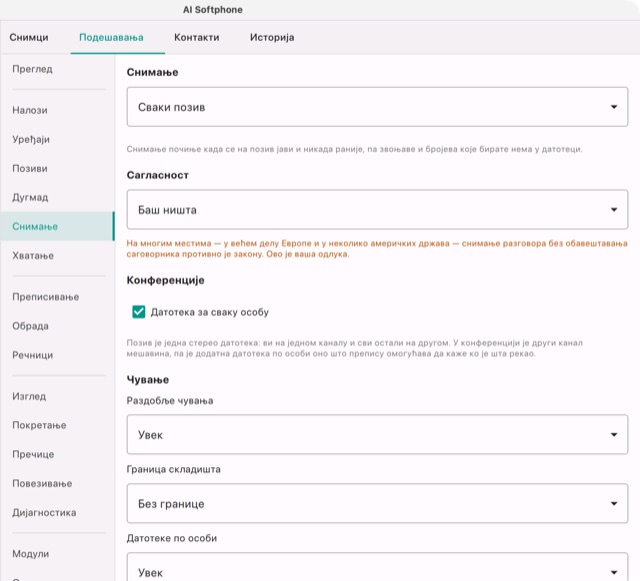Go to the Историја tab
This screenshot has height=581, width=640.
coord(272,38)
